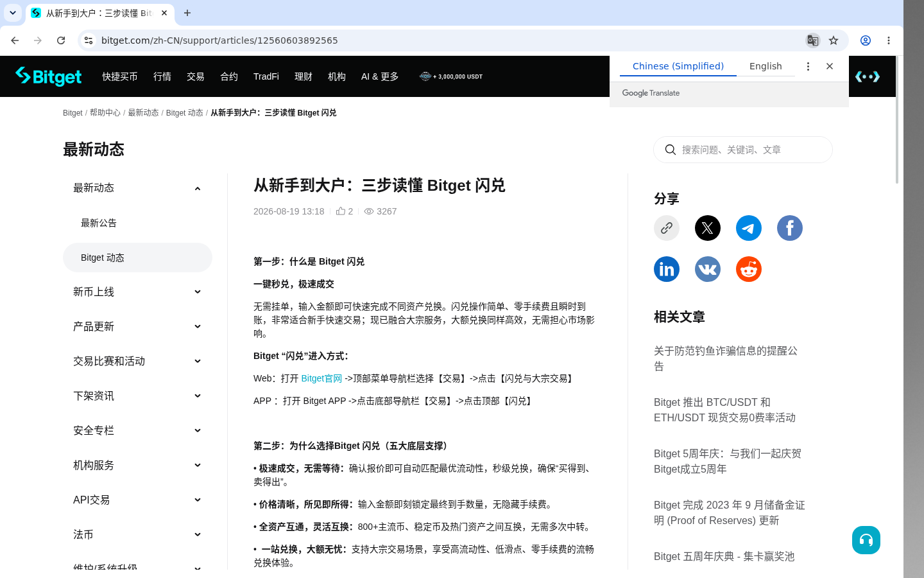Open a new browser tab
Viewport: 924px width, 578px height.
click(x=187, y=13)
